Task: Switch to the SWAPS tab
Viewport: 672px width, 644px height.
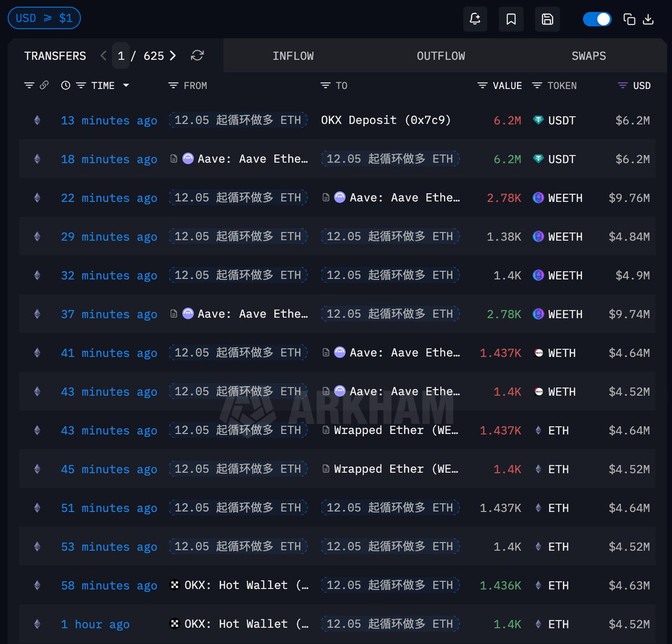Action: (589, 56)
